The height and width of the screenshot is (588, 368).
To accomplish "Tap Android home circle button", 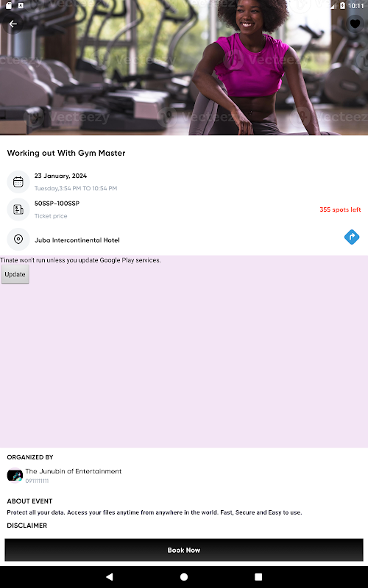I will (184, 577).
